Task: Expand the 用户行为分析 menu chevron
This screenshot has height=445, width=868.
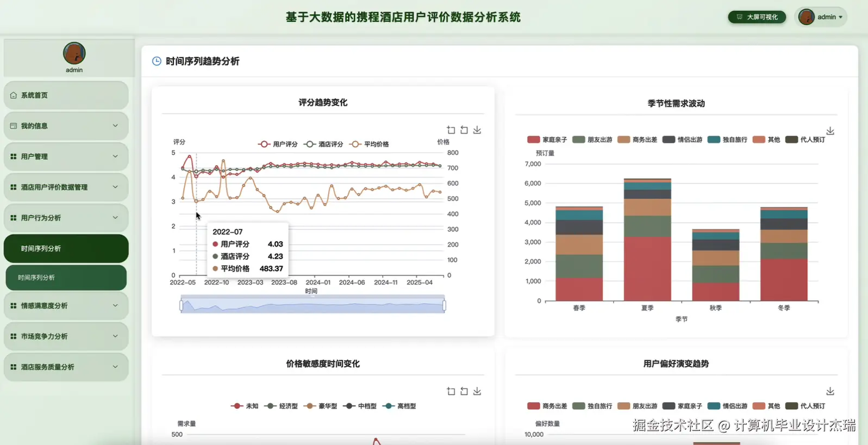Action: [115, 218]
